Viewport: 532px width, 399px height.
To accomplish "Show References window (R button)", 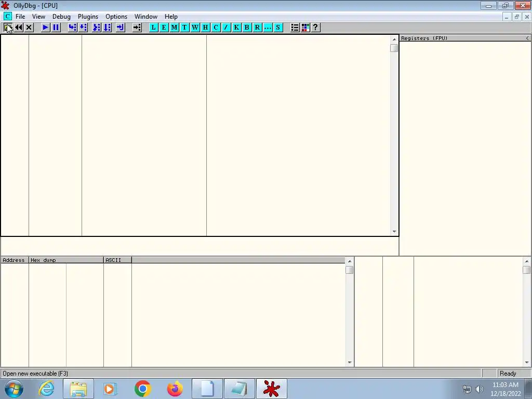I will click(257, 28).
